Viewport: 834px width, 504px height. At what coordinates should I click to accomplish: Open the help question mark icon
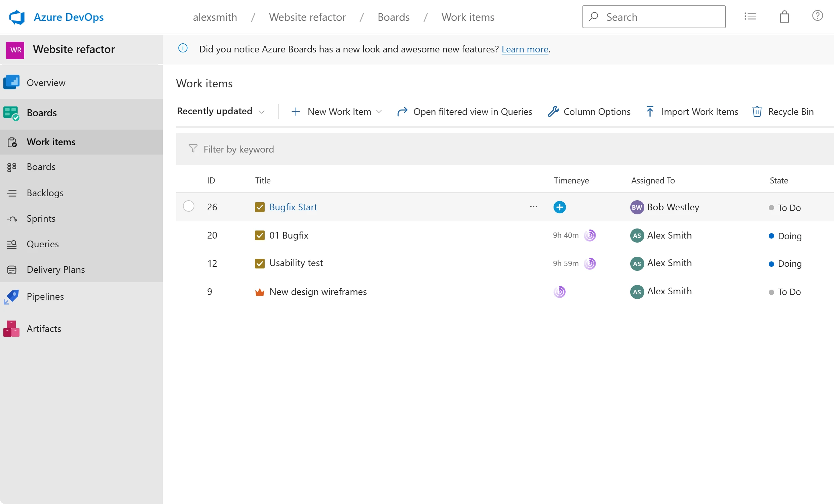817,15
